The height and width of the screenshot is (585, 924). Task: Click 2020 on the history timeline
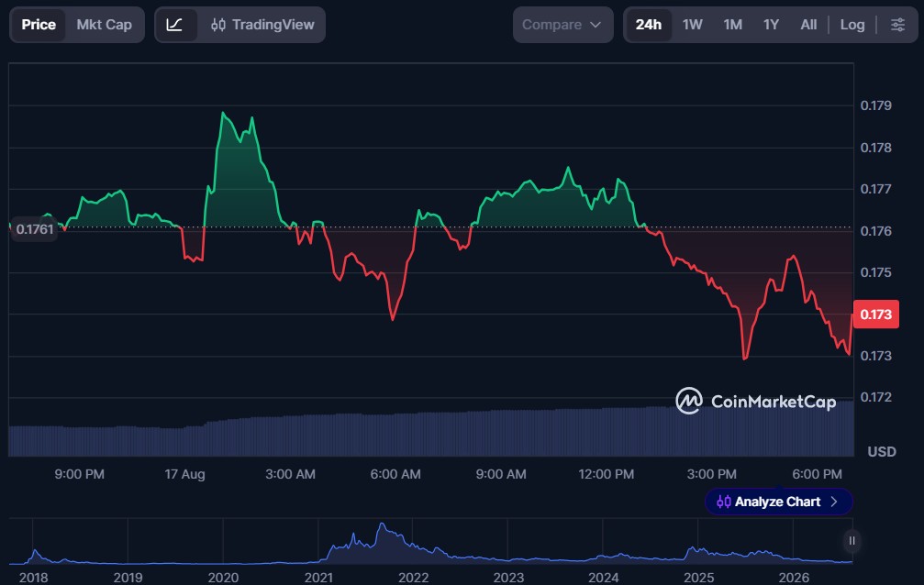pyautogui.click(x=223, y=578)
